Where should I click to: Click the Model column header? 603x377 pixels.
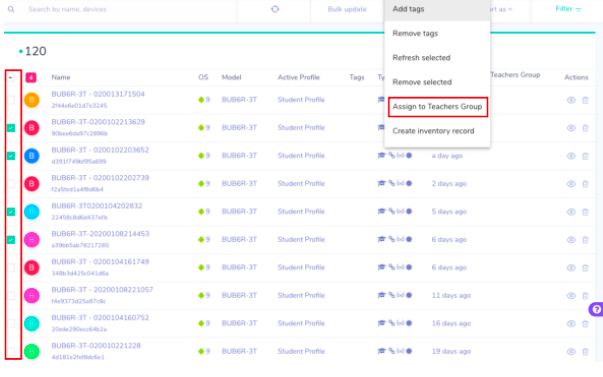click(232, 77)
